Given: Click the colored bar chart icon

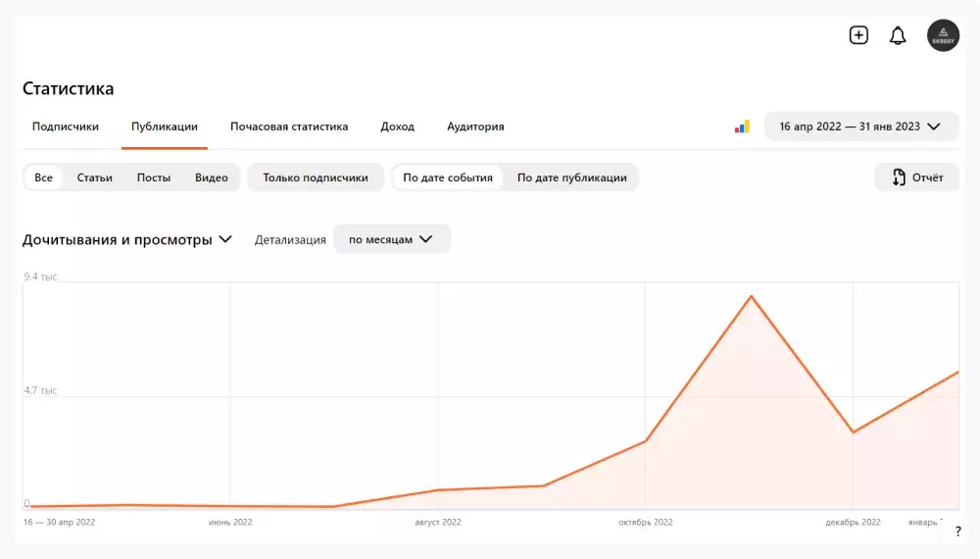Looking at the screenshot, I should pyautogui.click(x=742, y=127).
